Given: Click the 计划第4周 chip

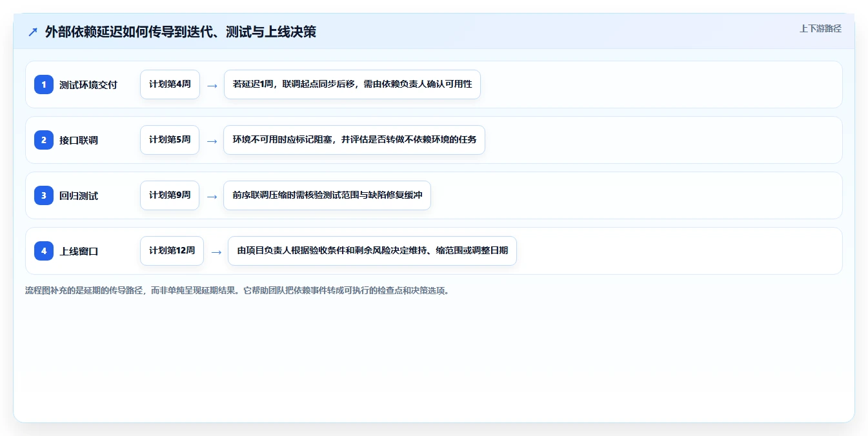Looking at the screenshot, I should (x=170, y=84).
